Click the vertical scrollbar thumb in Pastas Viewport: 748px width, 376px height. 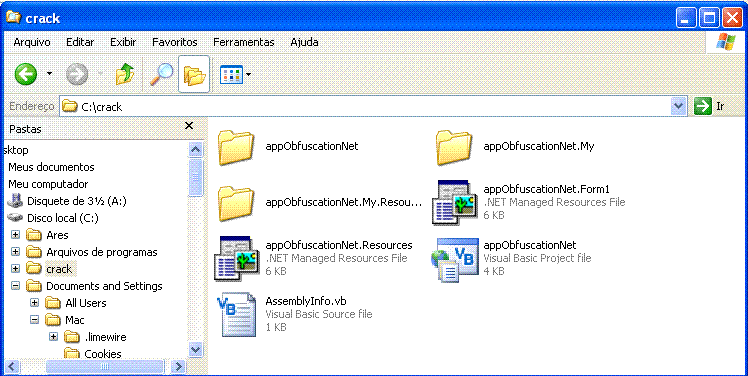pyautogui.click(x=196, y=178)
